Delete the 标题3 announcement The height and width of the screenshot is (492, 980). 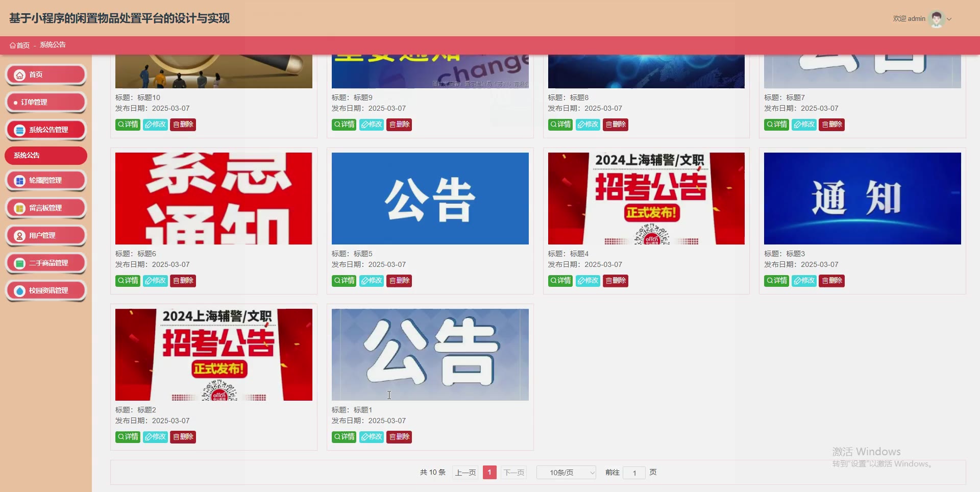coord(831,281)
